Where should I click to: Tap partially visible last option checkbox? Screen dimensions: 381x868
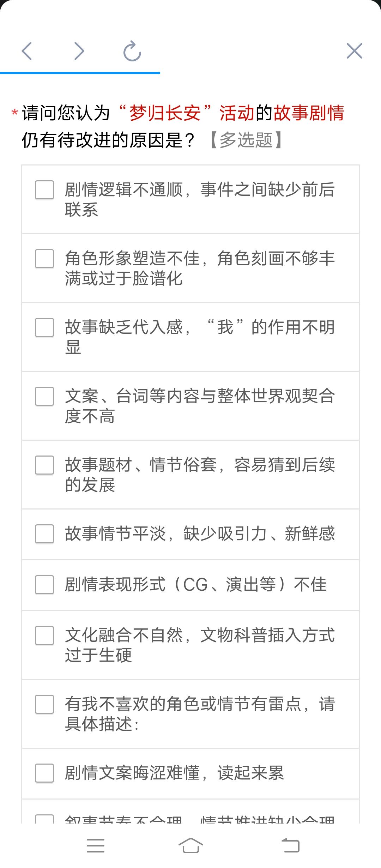44,819
